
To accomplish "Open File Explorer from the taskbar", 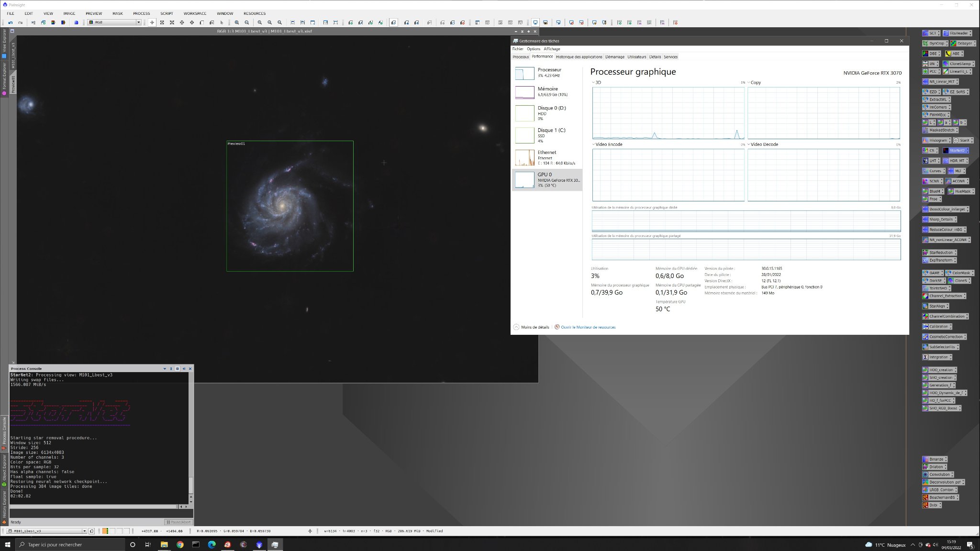I will [164, 544].
